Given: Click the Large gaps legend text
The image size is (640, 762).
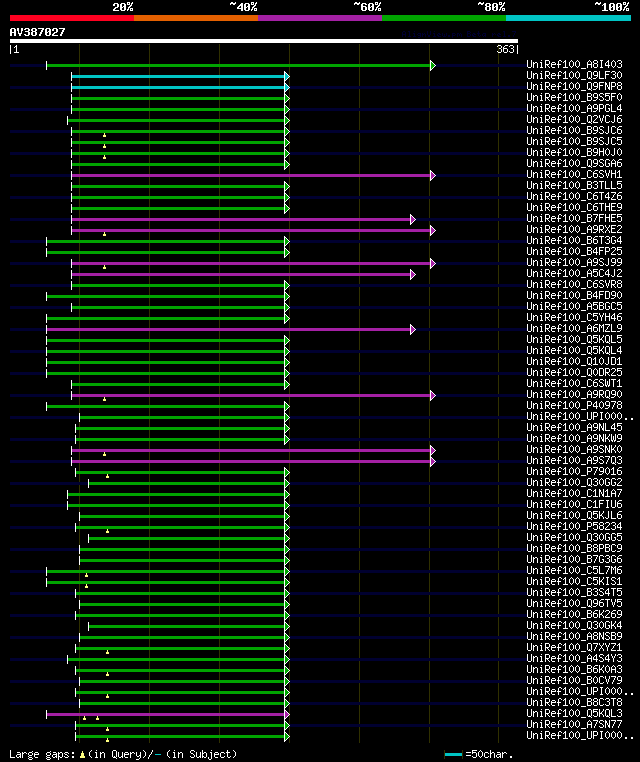Looking at the screenshot, I should tap(42, 754).
